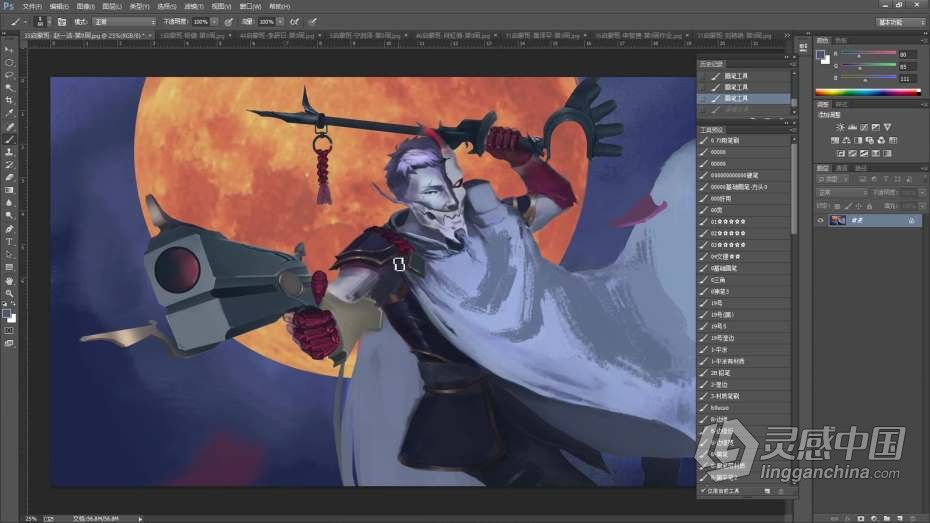Select the Brush tool in the toolbox
The height and width of the screenshot is (523, 930).
tap(9, 140)
